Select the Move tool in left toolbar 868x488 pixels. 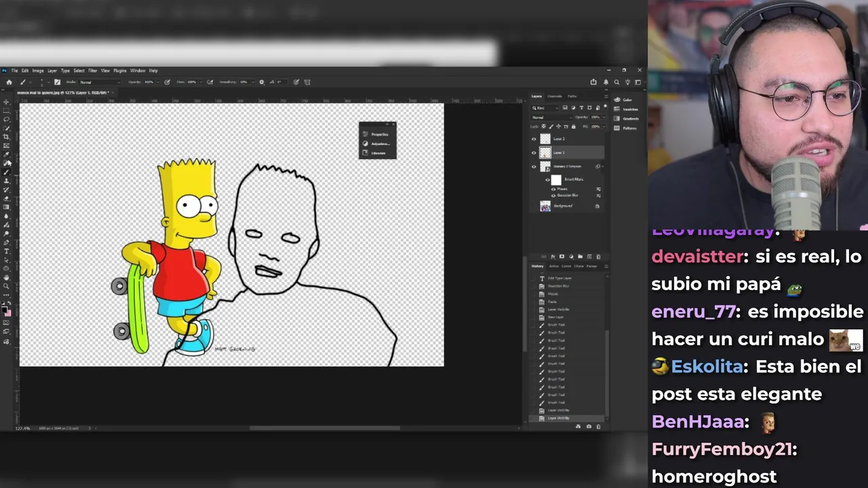pos(6,102)
